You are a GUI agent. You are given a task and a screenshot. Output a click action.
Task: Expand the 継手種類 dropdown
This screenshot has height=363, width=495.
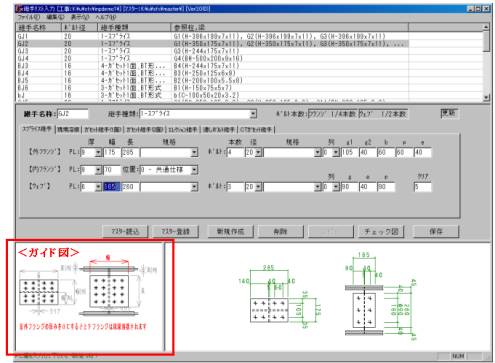click(253, 114)
